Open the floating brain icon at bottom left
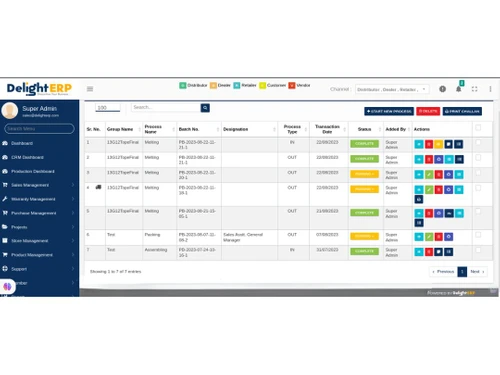Image resolution: width=500 pixels, height=375 pixels. click(x=7, y=286)
